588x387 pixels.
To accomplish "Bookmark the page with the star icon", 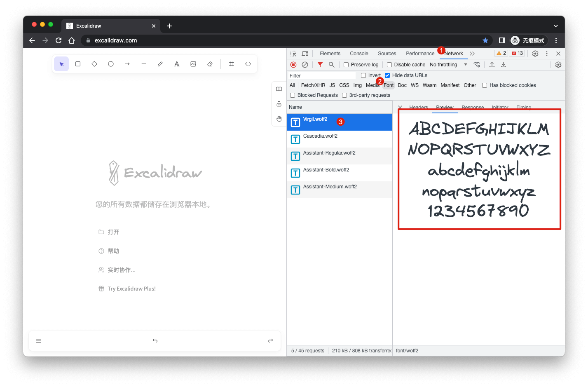I will (485, 40).
